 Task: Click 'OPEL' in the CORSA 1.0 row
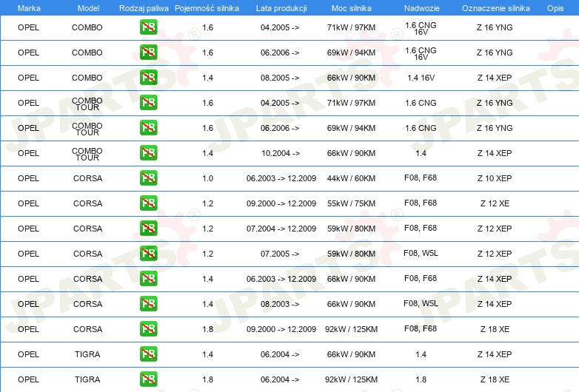[28, 178]
